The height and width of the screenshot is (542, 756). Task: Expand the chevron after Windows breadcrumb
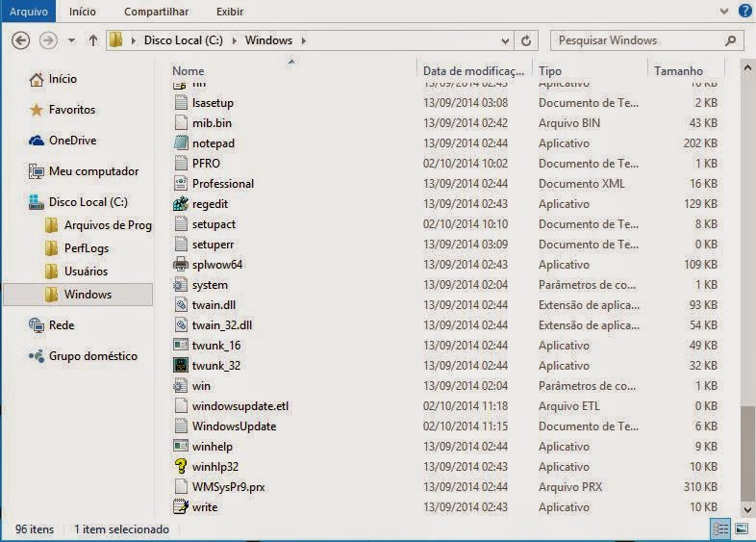pyautogui.click(x=304, y=41)
